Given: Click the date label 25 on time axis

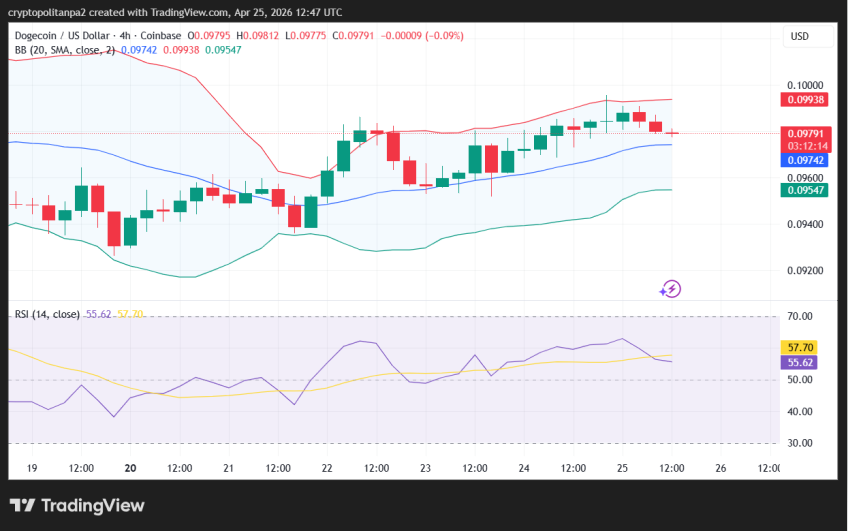Looking at the screenshot, I should pyautogui.click(x=622, y=468).
